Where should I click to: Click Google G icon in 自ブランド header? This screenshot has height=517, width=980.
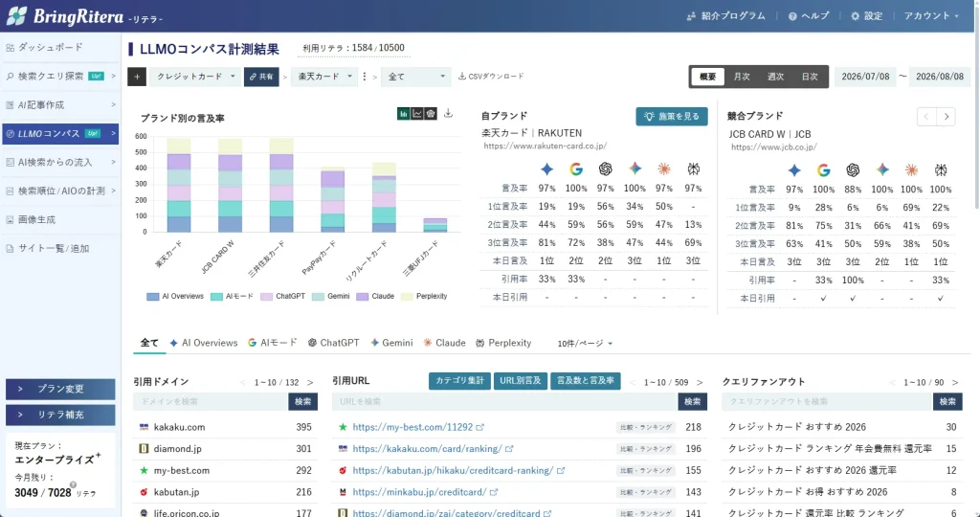(575, 169)
